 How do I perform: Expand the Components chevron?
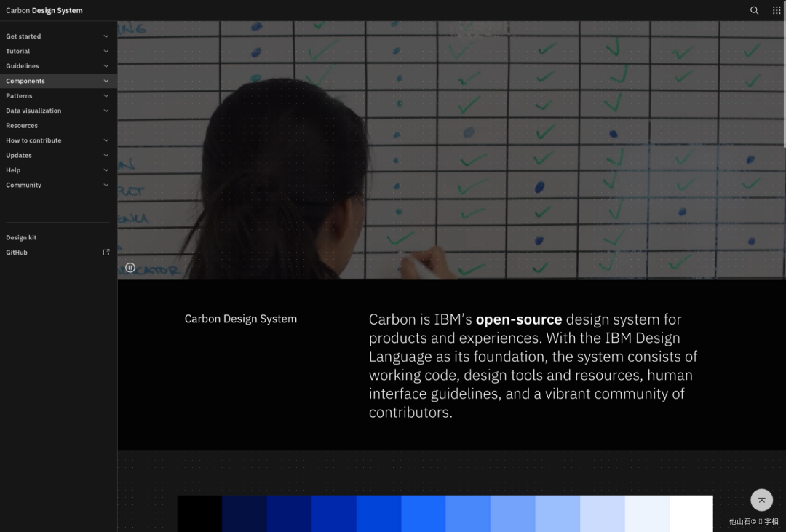[106, 81]
